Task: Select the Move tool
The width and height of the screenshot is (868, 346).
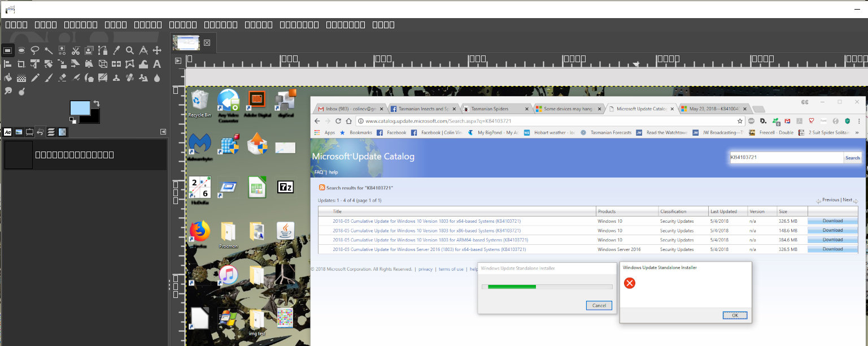Action: click(157, 50)
